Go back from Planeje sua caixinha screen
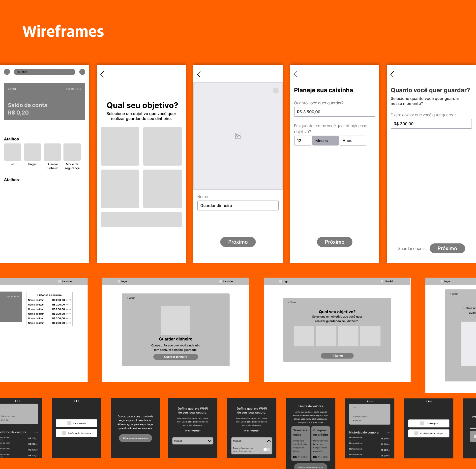The width and height of the screenshot is (476, 469). click(x=296, y=74)
